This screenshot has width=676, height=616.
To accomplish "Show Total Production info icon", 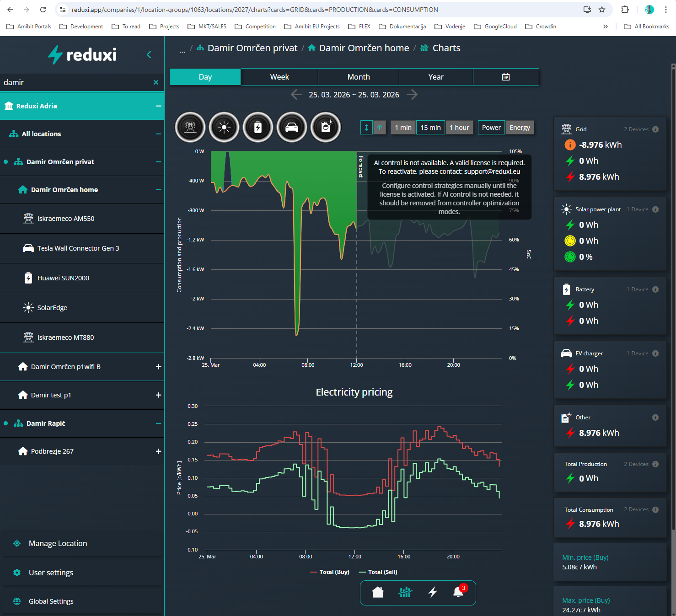I will click(655, 464).
